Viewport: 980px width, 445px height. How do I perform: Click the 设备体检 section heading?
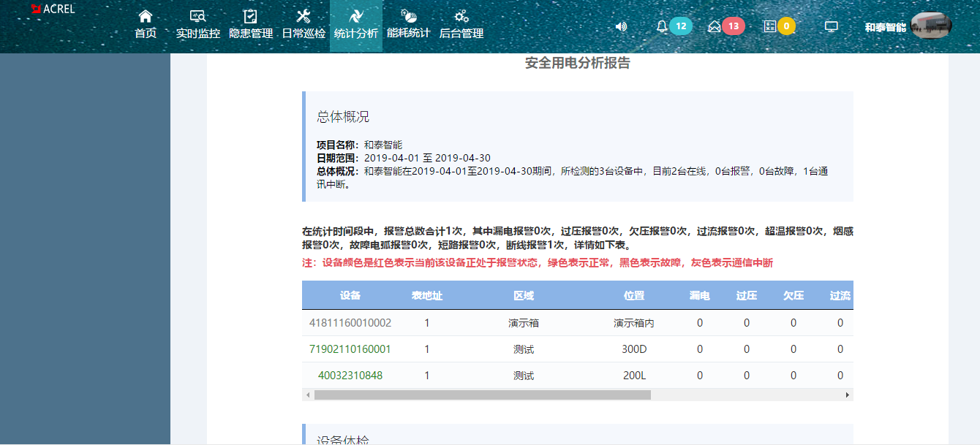(343, 440)
